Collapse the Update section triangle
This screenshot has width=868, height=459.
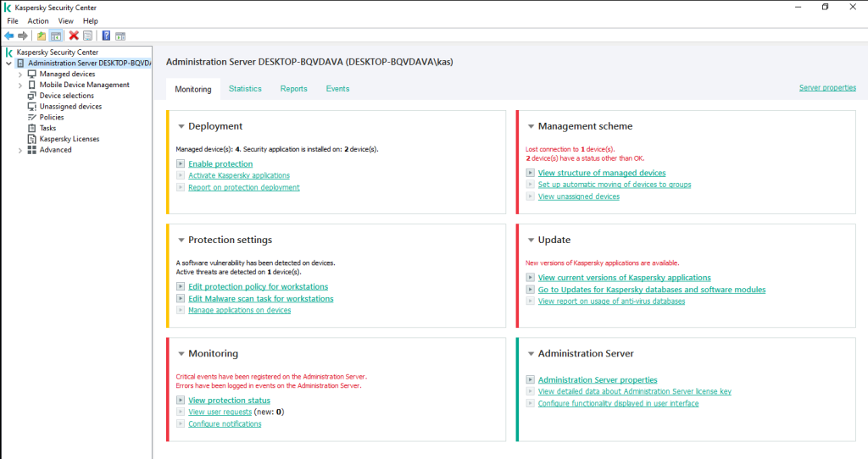point(531,241)
